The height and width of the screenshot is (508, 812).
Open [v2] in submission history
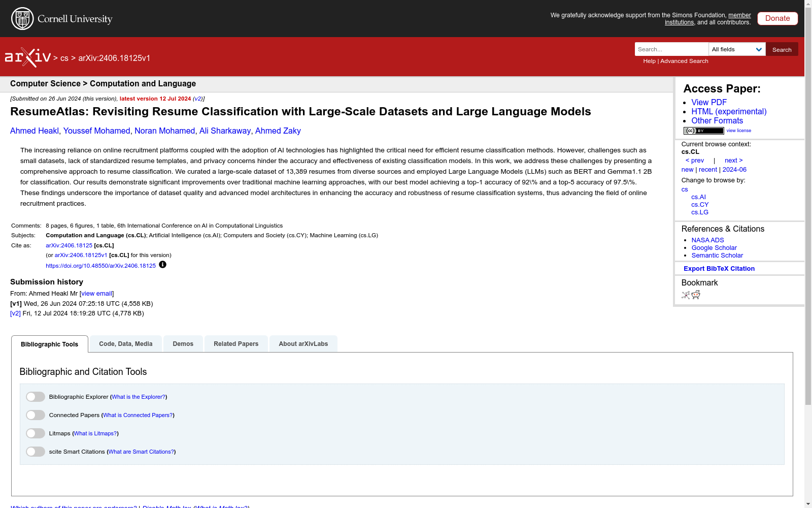15,313
